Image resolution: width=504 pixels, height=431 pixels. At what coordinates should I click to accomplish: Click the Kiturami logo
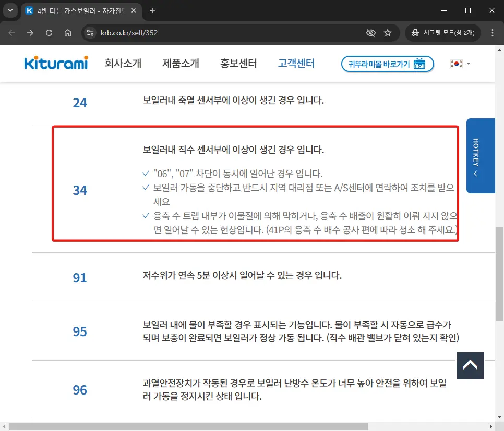(55, 63)
